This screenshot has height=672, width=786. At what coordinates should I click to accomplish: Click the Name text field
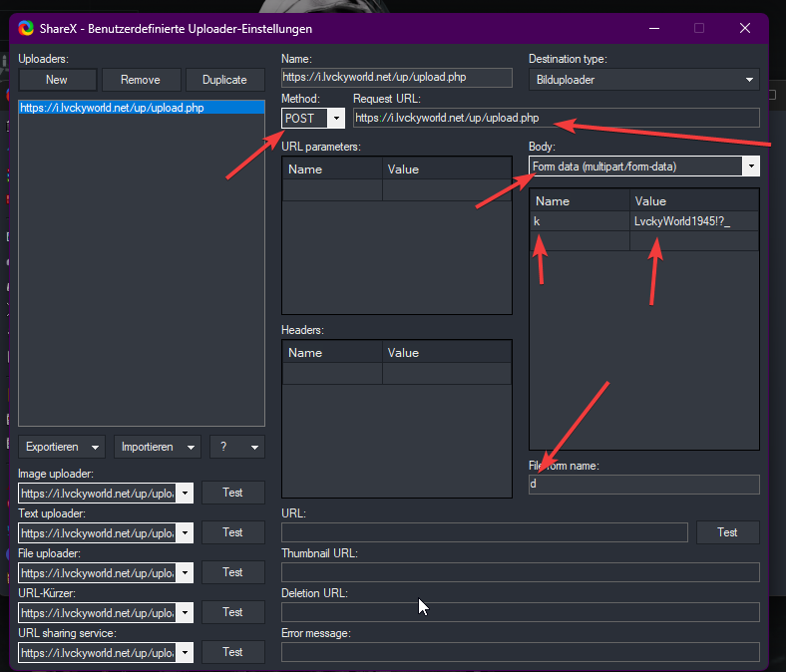coord(396,77)
